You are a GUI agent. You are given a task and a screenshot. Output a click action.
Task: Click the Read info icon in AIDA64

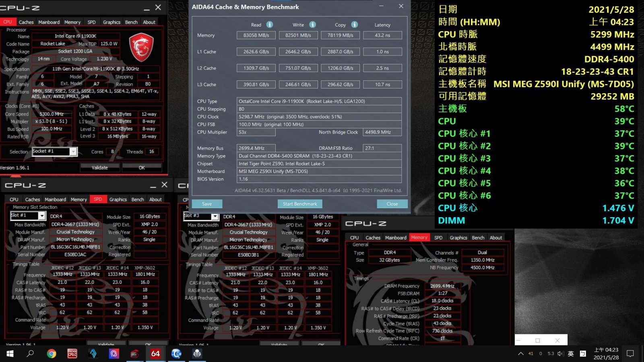(x=270, y=25)
